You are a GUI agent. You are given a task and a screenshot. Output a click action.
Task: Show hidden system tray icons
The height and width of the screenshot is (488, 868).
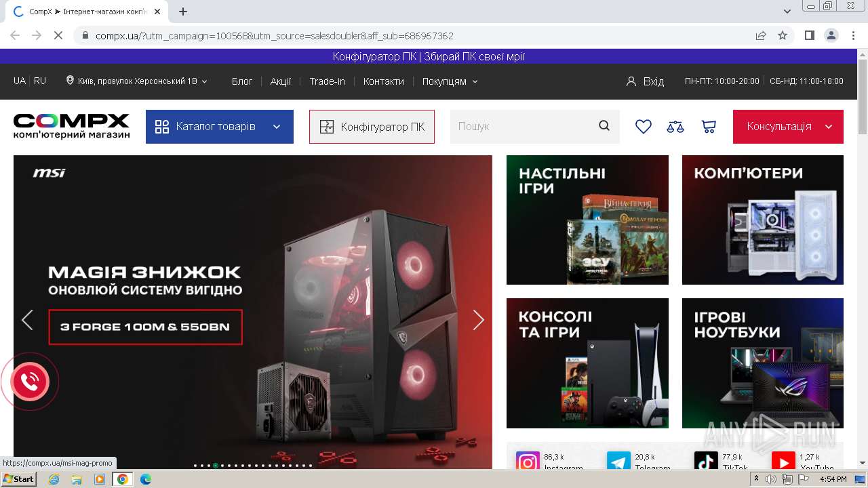point(757,479)
